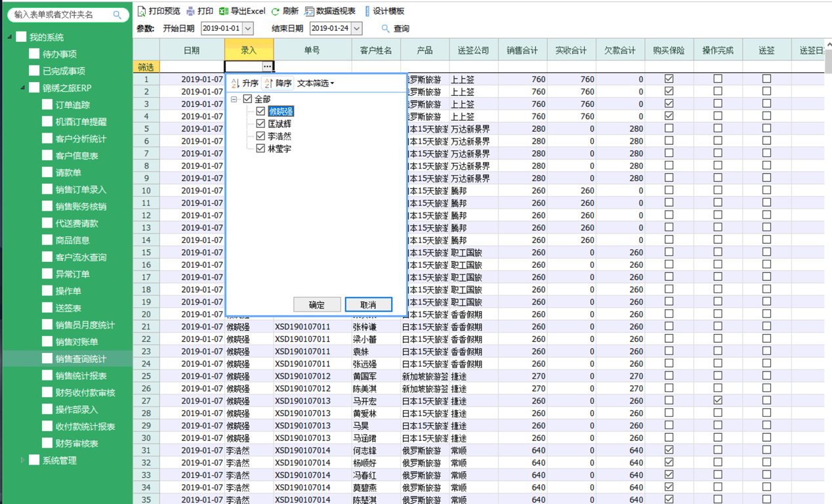
Task: Open 销售统计报表 in the sidebar
Action: (x=81, y=376)
